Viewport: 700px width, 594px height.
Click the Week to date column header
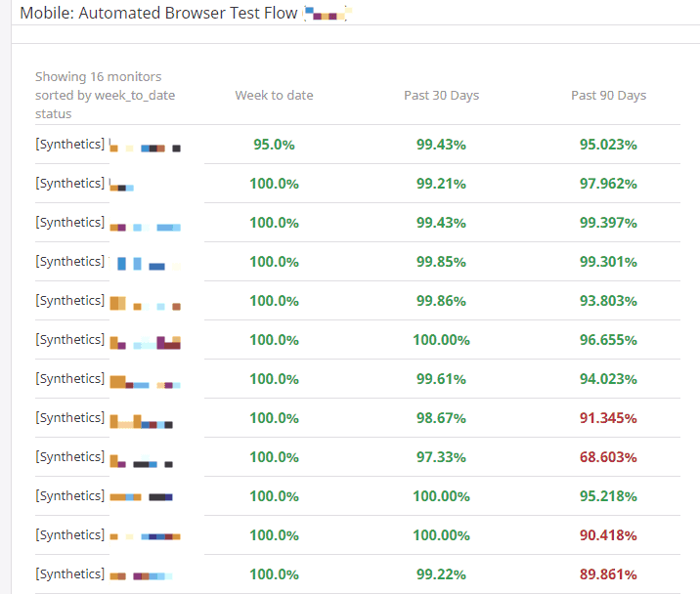tap(274, 96)
